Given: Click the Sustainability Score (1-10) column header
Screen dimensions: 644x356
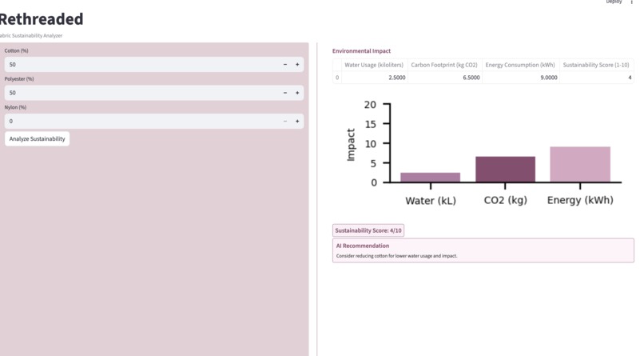Looking at the screenshot, I should coord(596,65).
